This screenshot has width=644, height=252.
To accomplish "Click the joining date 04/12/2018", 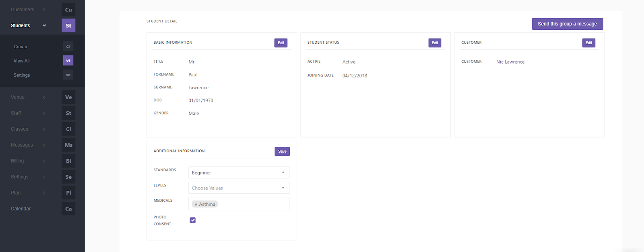I will click(355, 76).
